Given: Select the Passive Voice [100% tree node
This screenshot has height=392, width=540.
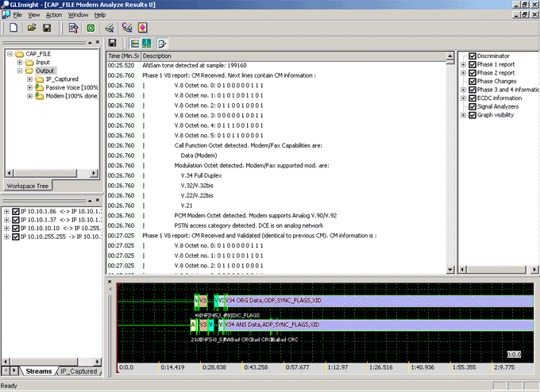Looking at the screenshot, I should 72,87.
